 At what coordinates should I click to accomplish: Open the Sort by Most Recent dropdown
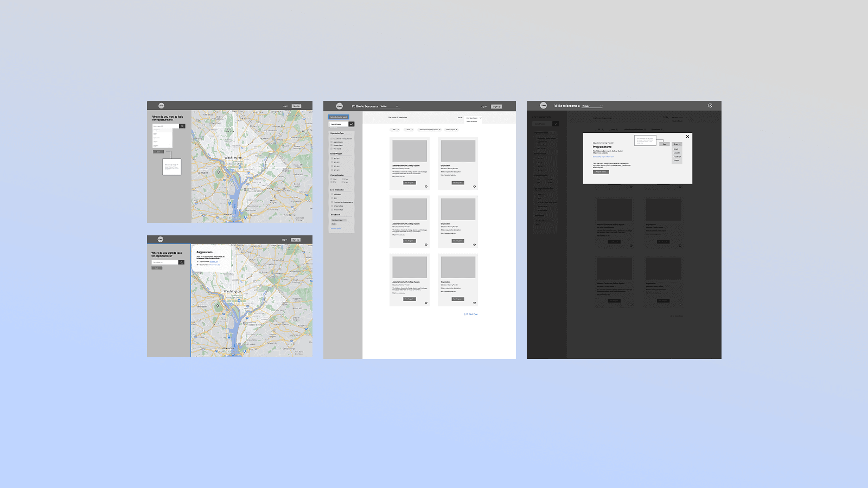pos(473,118)
